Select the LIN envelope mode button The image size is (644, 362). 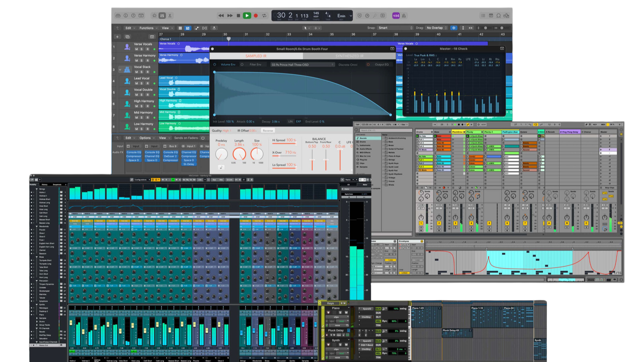290,121
